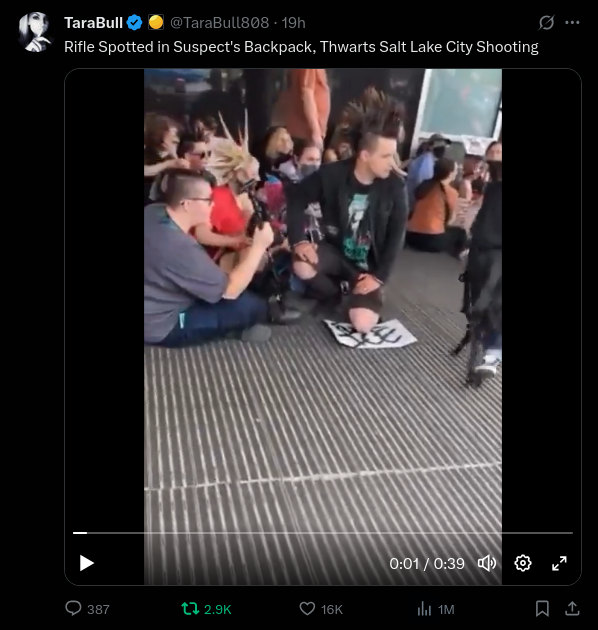Mute the video with the speaker icon
Image resolution: width=598 pixels, height=630 pixels.
pos(487,563)
